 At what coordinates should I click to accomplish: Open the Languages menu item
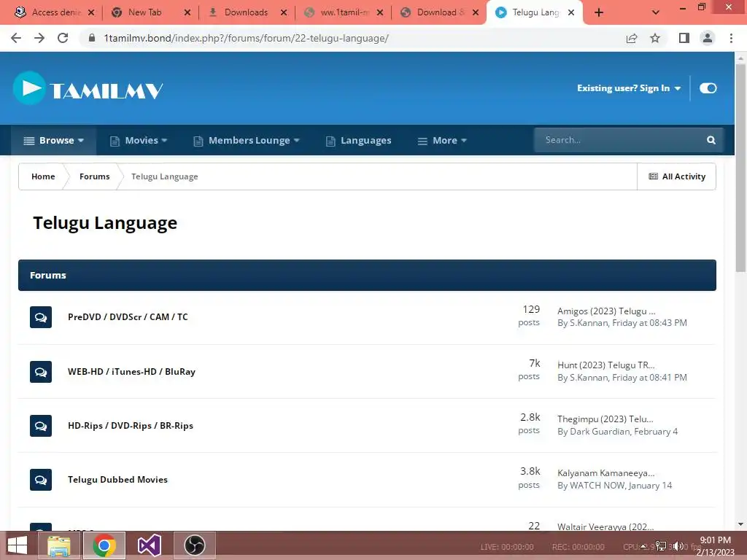pyautogui.click(x=359, y=141)
